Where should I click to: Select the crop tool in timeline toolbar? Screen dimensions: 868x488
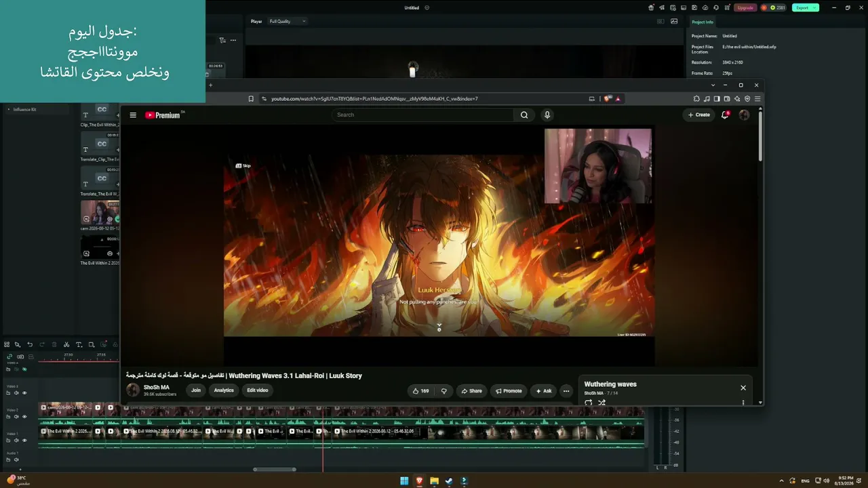coord(92,345)
